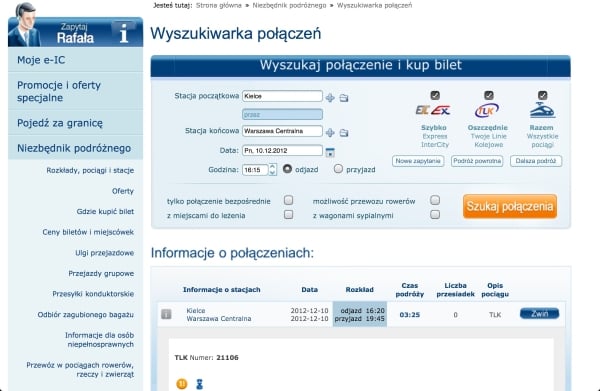600x391 pixels.
Task: Click Niezbędnik podróżnego breadcrumb link
Action: click(x=289, y=5)
